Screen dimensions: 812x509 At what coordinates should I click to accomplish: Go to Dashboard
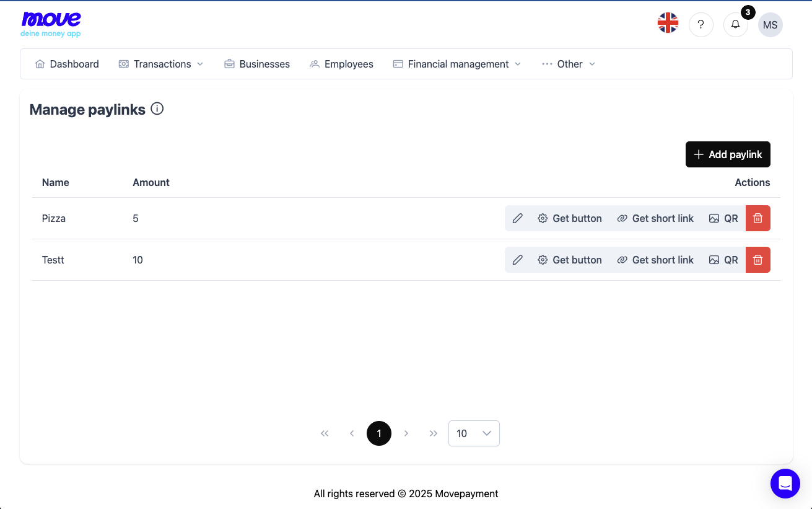point(67,64)
